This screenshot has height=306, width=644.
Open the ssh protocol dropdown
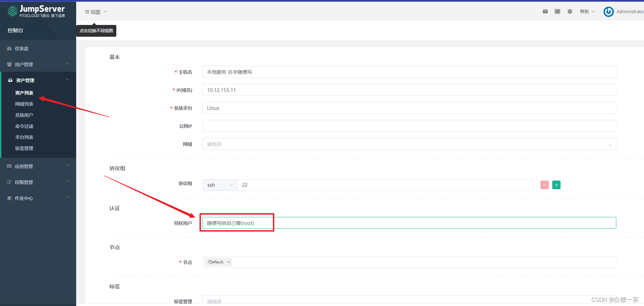pyautogui.click(x=220, y=185)
